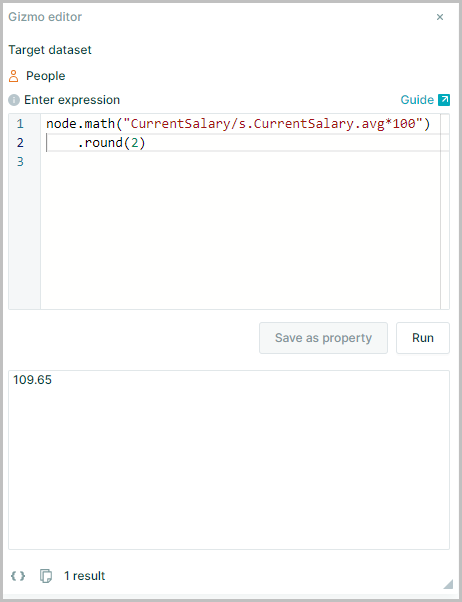
Task: Run the expression
Action: 422,338
